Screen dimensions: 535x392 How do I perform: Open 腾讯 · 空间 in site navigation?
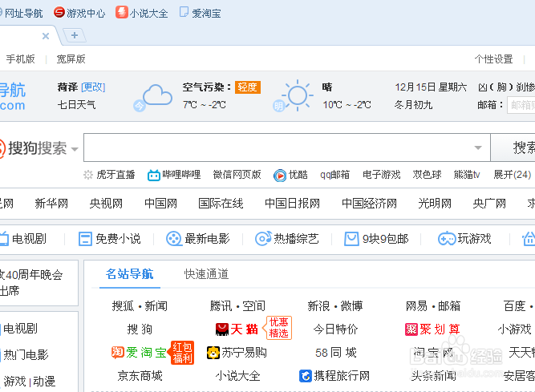pos(237,305)
